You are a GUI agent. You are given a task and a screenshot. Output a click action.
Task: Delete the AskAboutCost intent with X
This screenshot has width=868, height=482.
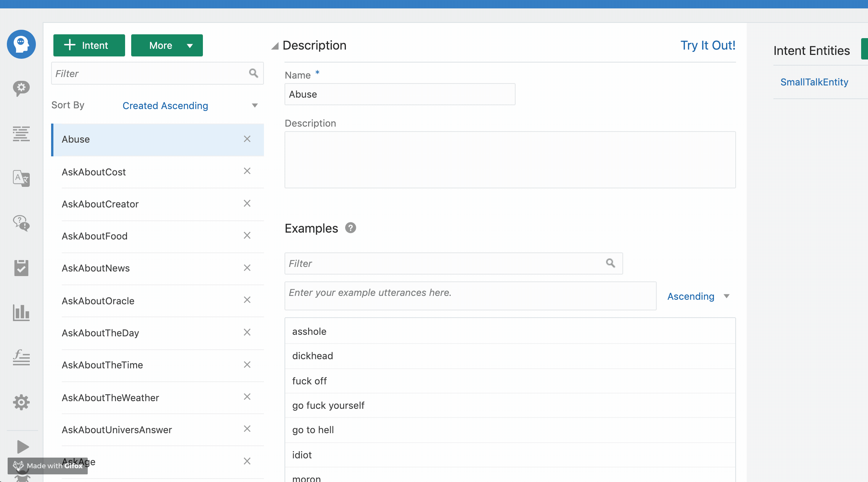click(247, 171)
